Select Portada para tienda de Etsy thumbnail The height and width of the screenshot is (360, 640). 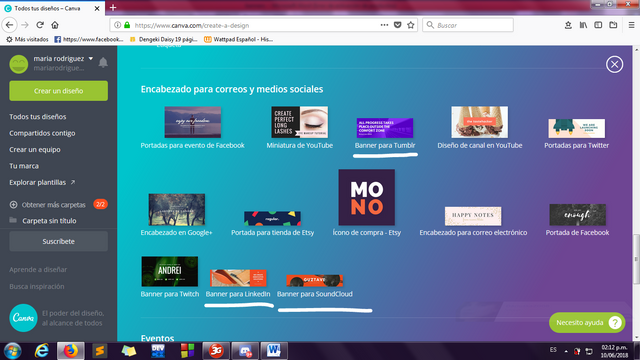point(272,218)
